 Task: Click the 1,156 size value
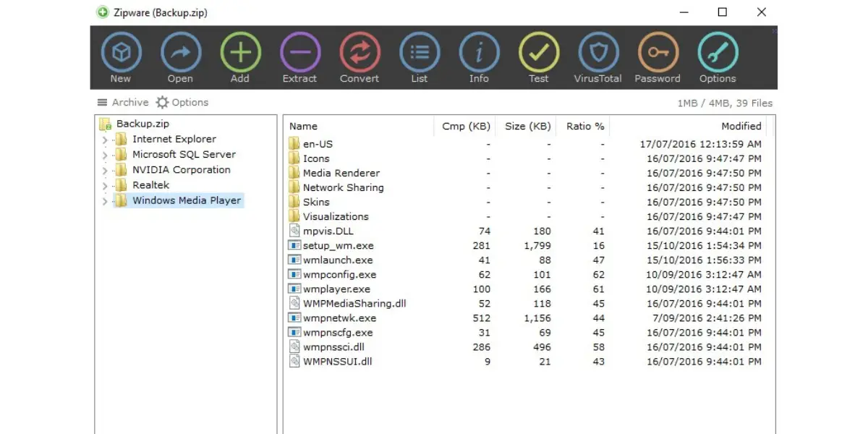(537, 318)
